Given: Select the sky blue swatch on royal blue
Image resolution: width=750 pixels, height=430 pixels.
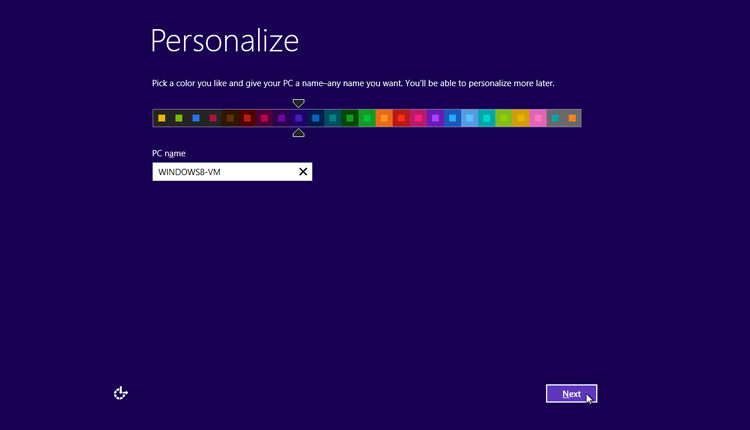Looking at the screenshot, I should click(452, 118).
